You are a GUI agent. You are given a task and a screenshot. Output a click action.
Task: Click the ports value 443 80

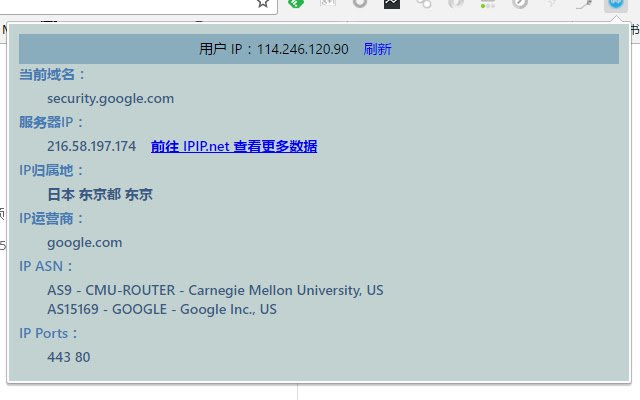point(69,357)
